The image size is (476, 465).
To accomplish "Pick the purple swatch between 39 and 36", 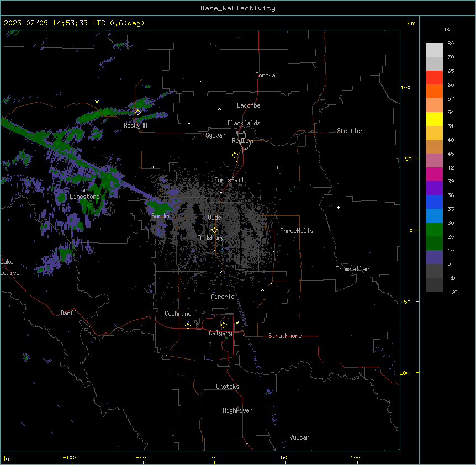I will coord(434,188).
